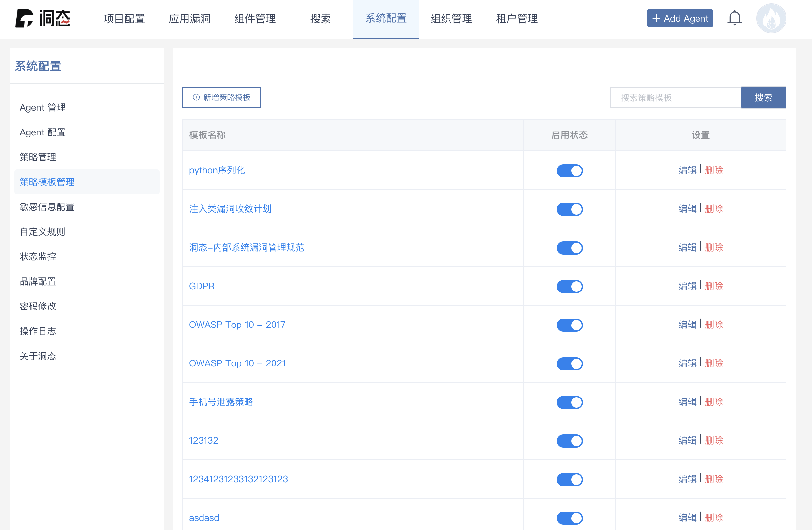Open 洞态-内部系统漏洞管理规范 template

tap(247, 247)
